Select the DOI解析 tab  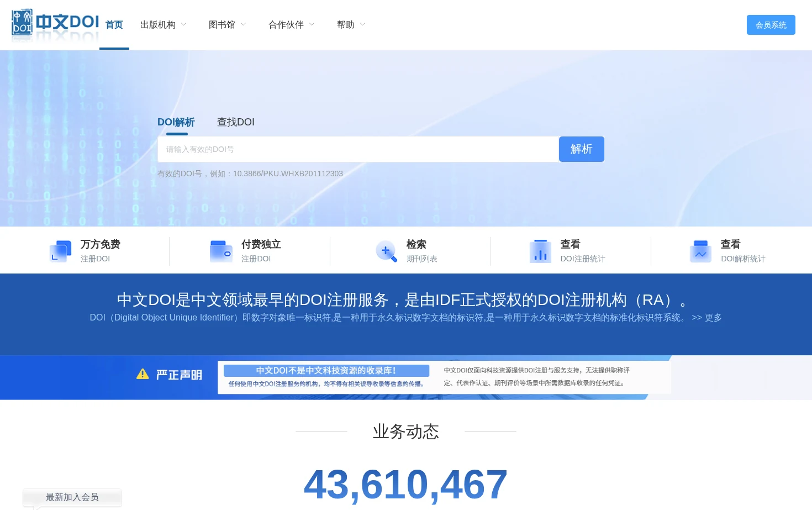(176, 122)
